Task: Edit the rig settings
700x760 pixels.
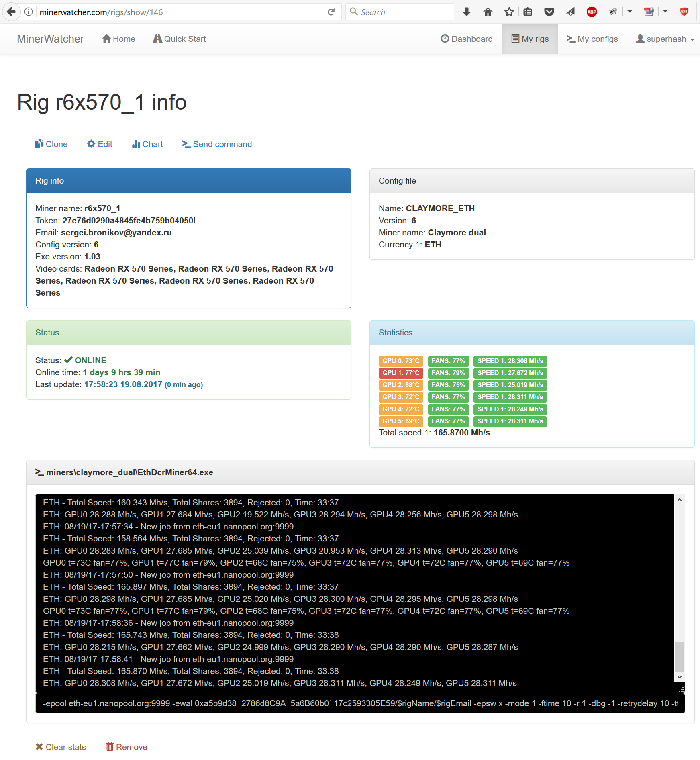Action: click(x=100, y=144)
